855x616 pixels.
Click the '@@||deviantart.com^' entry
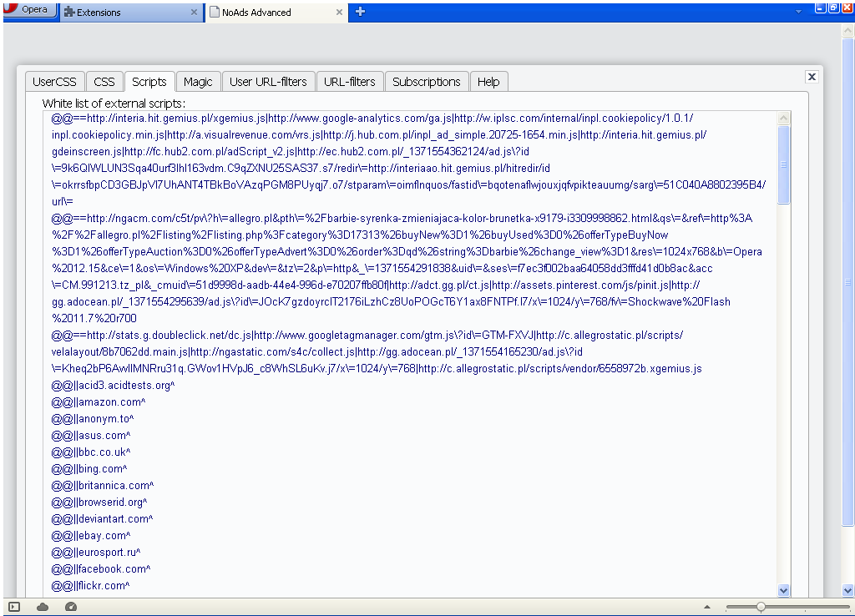pyautogui.click(x=102, y=519)
